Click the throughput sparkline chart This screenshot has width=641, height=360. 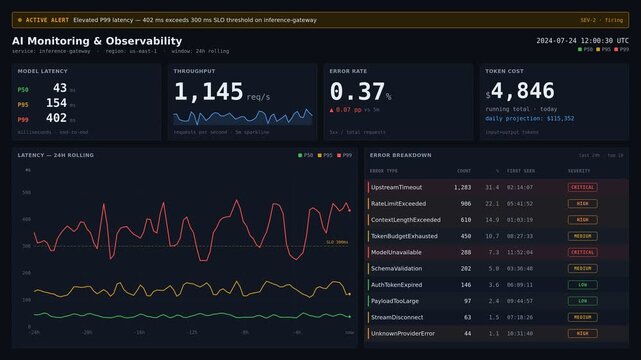(243, 117)
